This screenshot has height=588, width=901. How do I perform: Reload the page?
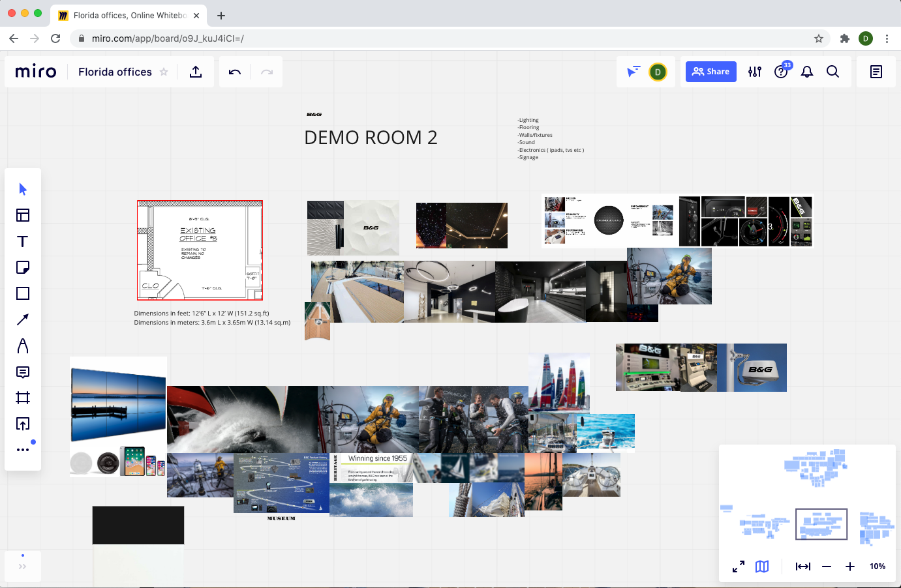[55, 38]
